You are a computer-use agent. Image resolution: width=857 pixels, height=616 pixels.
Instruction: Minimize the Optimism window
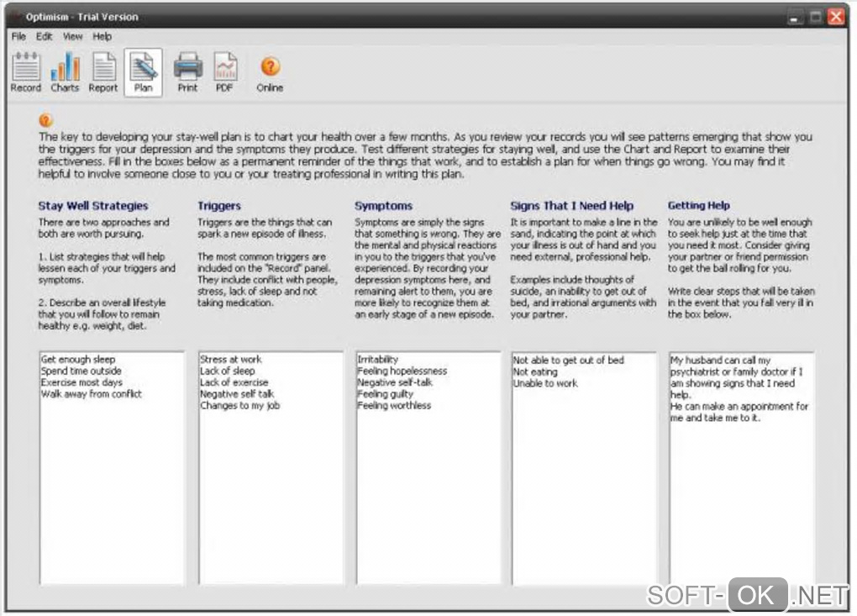click(795, 17)
